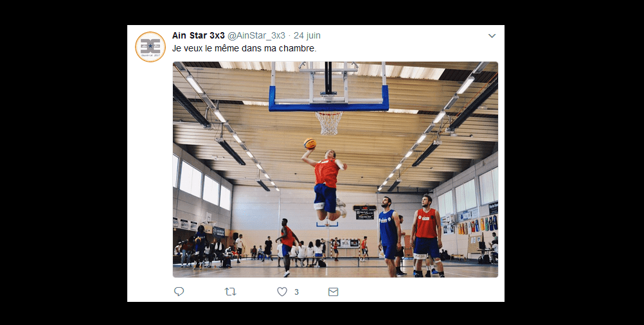The width and height of the screenshot is (644, 325).
Task: Click the standing player in the red jersey at right
Action: pyautogui.click(x=427, y=236)
